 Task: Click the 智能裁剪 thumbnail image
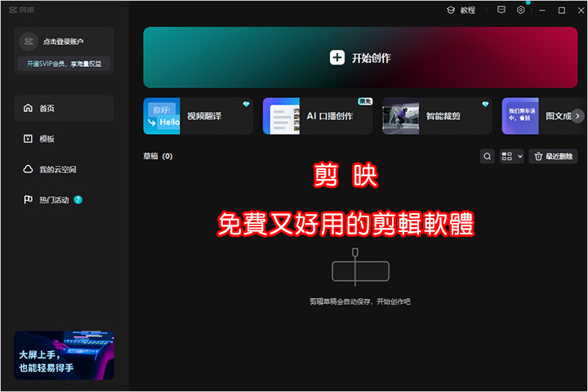tap(401, 116)
